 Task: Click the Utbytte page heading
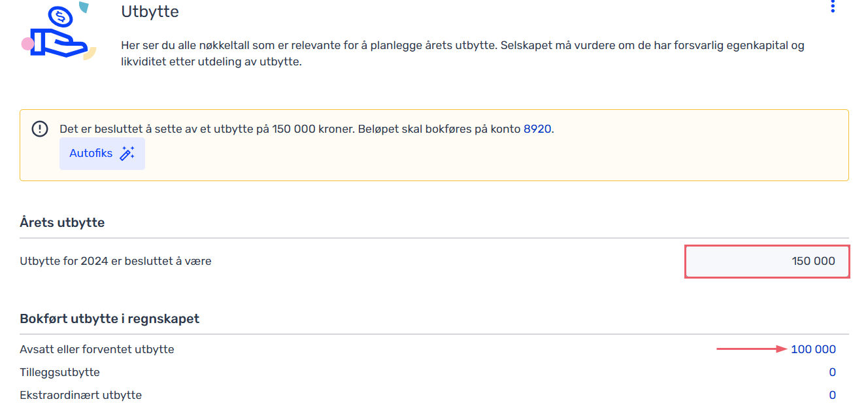[x=150, y=11]
